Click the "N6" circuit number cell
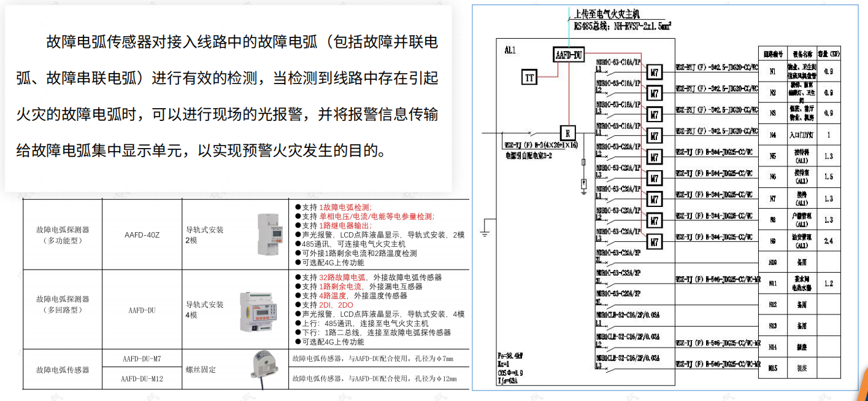Screen dimensions: 868x401 pyautogui.click(x=772, y=177)
